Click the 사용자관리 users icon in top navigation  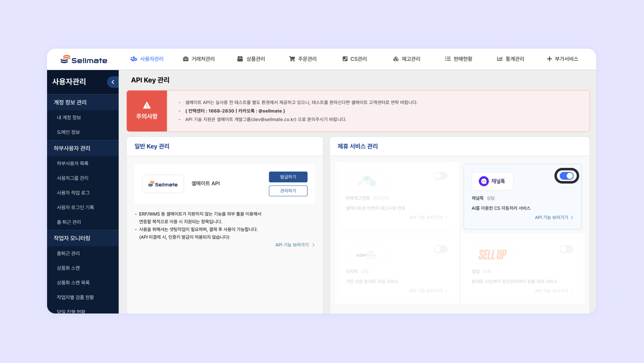133,59
